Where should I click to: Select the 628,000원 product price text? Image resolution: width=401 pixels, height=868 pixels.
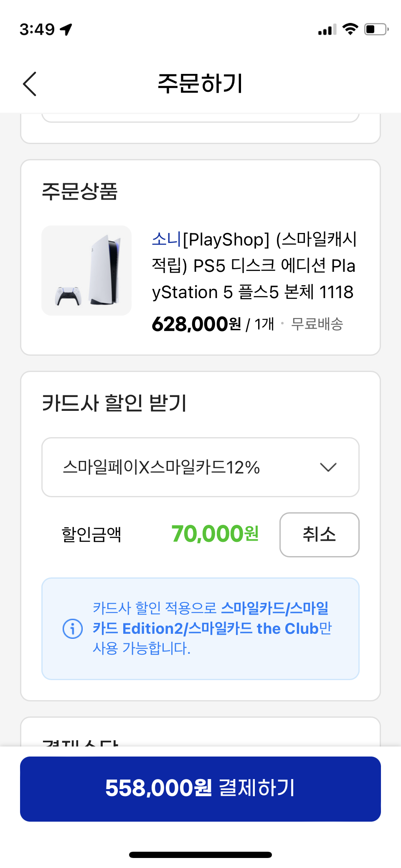coord(196,324)
